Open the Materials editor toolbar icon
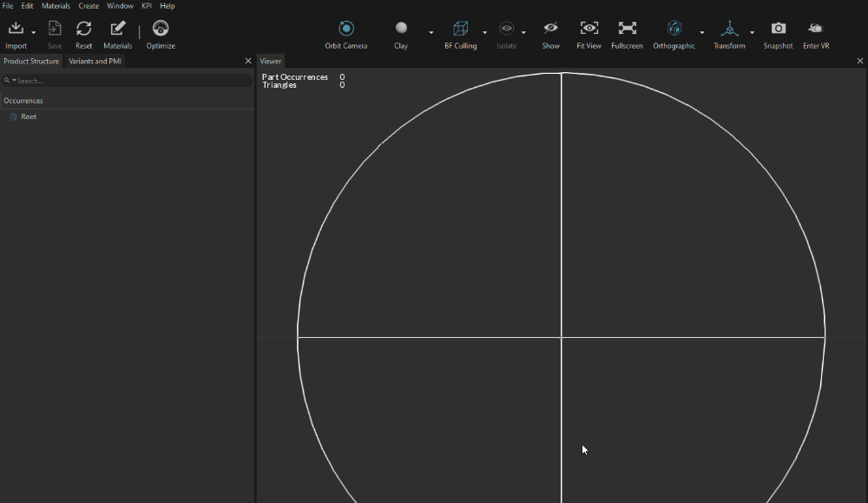The height and width of the screenshot is (503, 868). pyautogui.click(x=118, y=29)
